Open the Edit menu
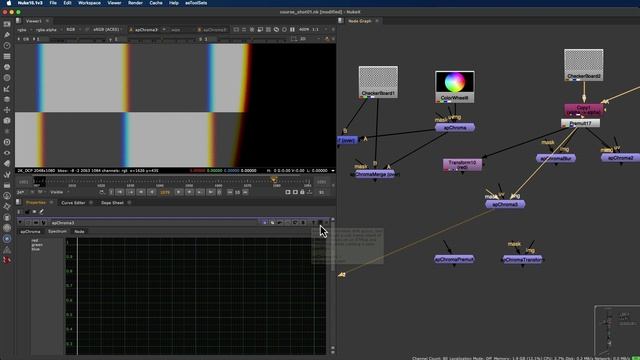The height and width of the screenshot is (360, 640). [x=67, y=3]
